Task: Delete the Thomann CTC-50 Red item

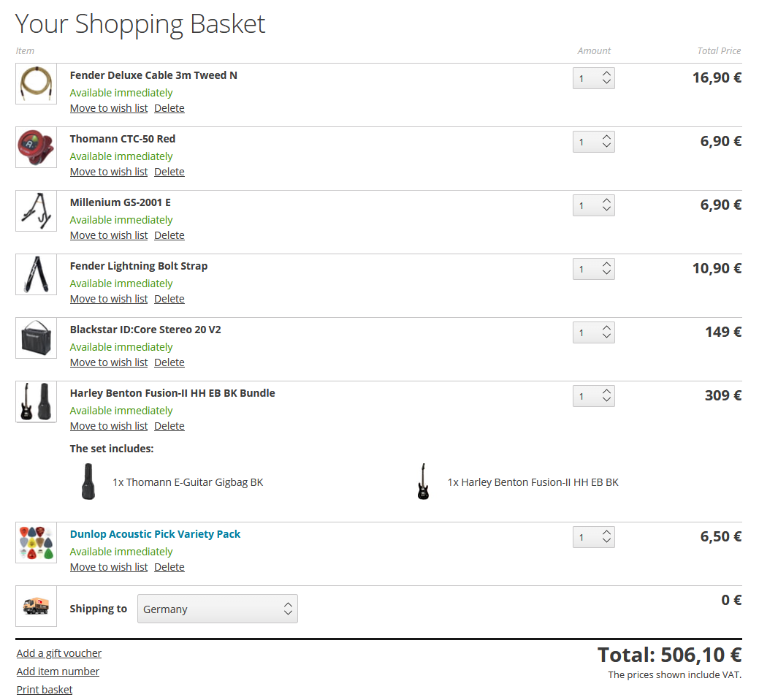Action: tap(169, 172)
